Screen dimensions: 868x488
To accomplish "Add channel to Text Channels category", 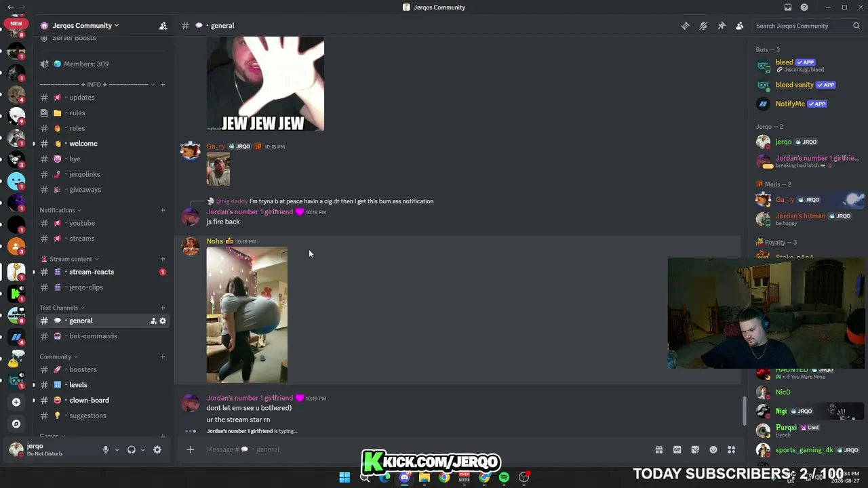I will point(162,308).
